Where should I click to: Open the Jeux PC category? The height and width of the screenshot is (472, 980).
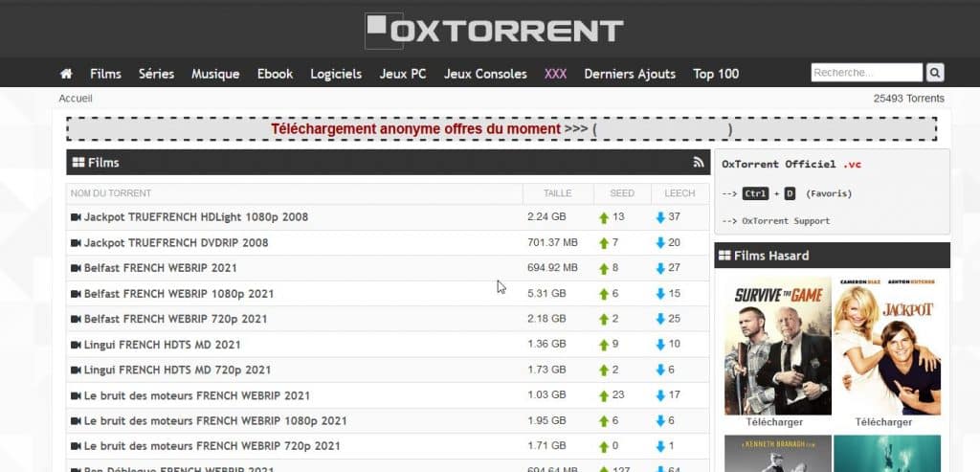pos(402,74)
